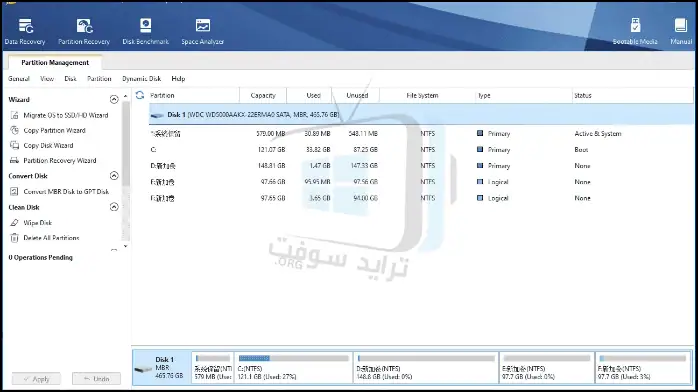The image size is (698, 392).
Task: Select the partition row with 95.95 MB used
Action: 421,182
